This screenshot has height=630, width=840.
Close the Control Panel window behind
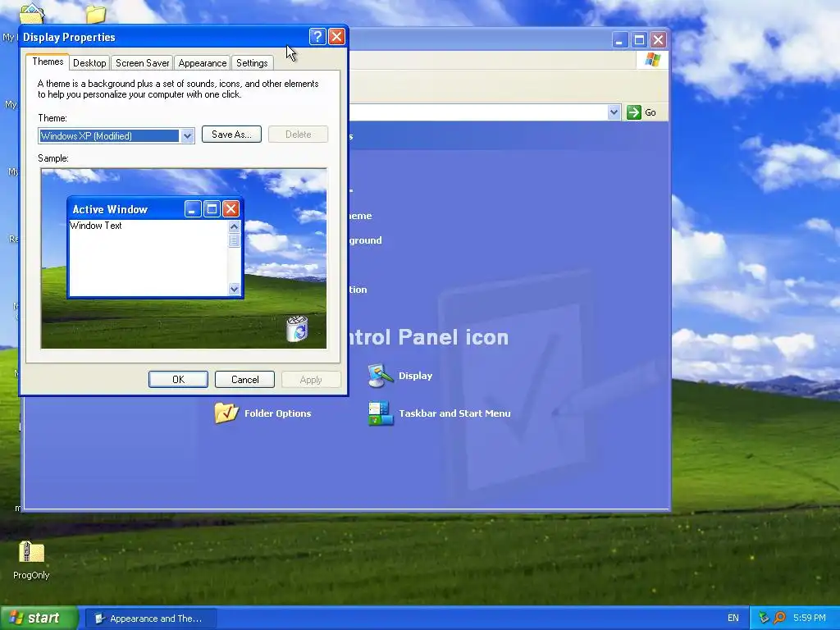click(x=659, y=39)
